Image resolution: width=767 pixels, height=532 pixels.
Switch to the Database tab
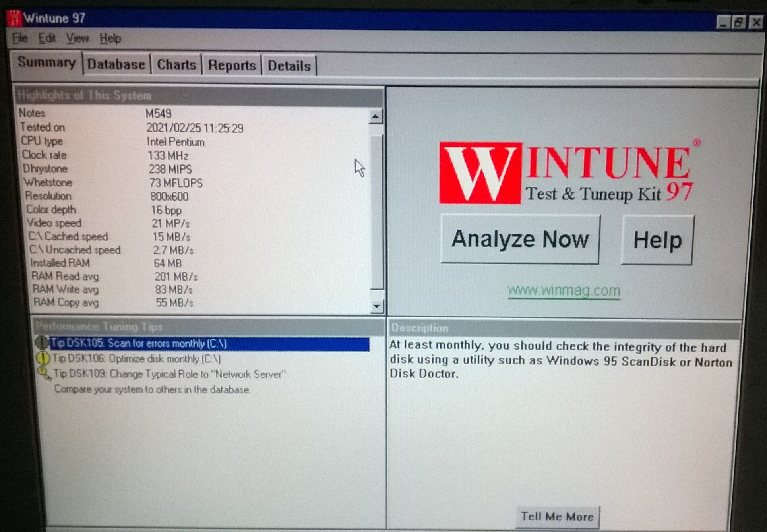[116, 65]
